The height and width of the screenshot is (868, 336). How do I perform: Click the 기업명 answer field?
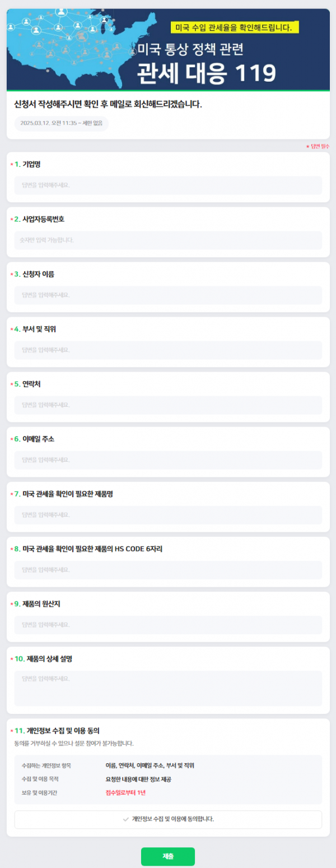pyautogui.click(x=168, y=185)
